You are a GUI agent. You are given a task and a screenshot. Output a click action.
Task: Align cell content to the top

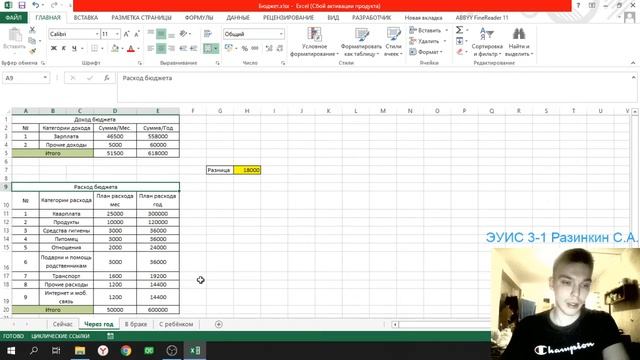click(151, 34)
